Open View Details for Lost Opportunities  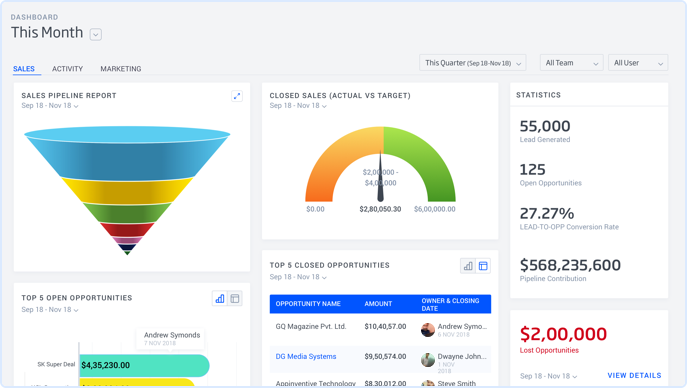pyautogui.click(x=634, y=376)
